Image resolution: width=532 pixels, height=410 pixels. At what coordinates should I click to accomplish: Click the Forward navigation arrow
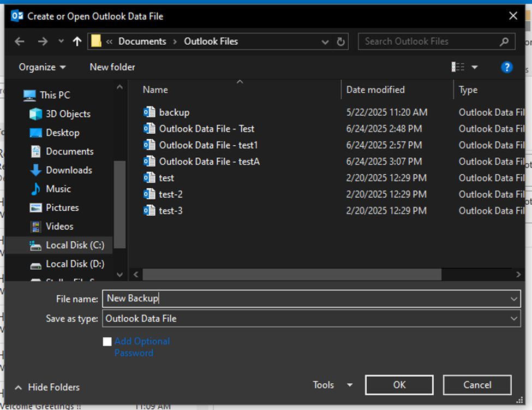(43, 41)
